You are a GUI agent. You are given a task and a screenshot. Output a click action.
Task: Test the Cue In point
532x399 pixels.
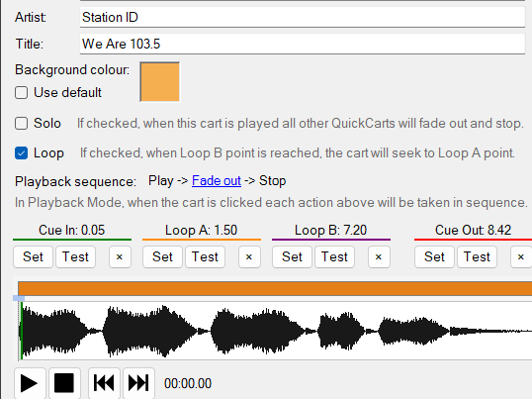point(75,257)
